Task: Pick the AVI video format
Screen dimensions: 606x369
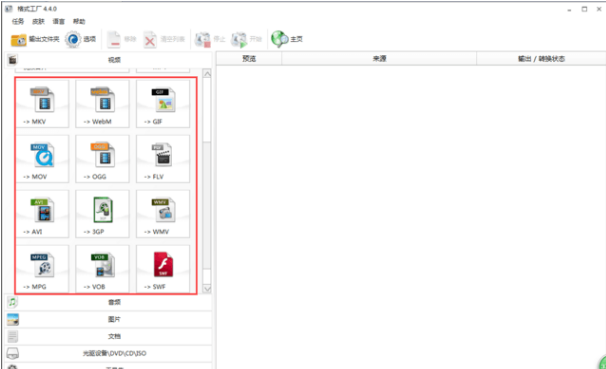Action: 42,214
